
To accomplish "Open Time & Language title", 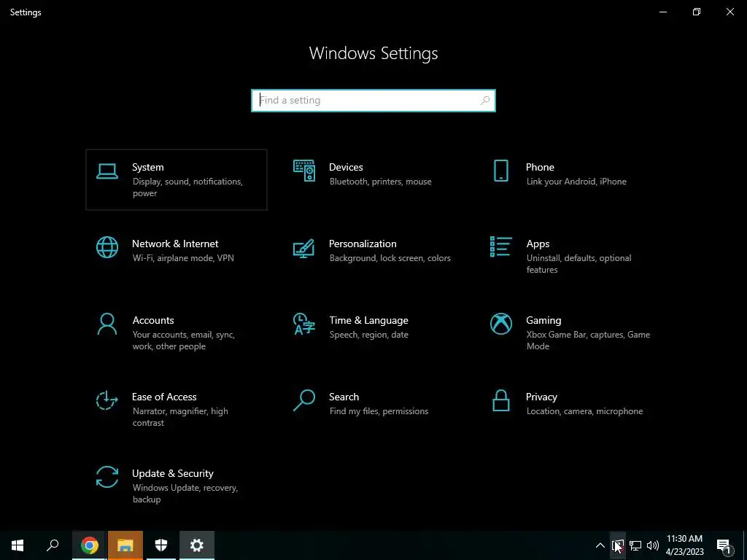I will coord(368,321).
